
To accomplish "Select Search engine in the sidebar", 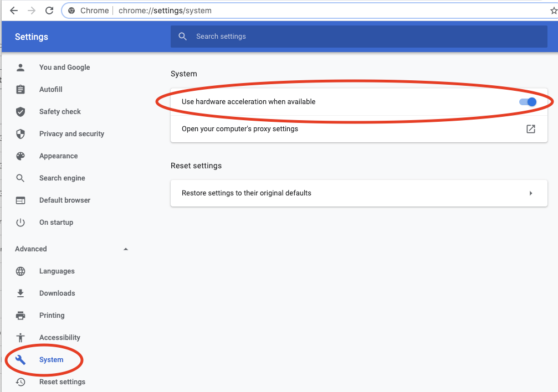I will 62,178.
